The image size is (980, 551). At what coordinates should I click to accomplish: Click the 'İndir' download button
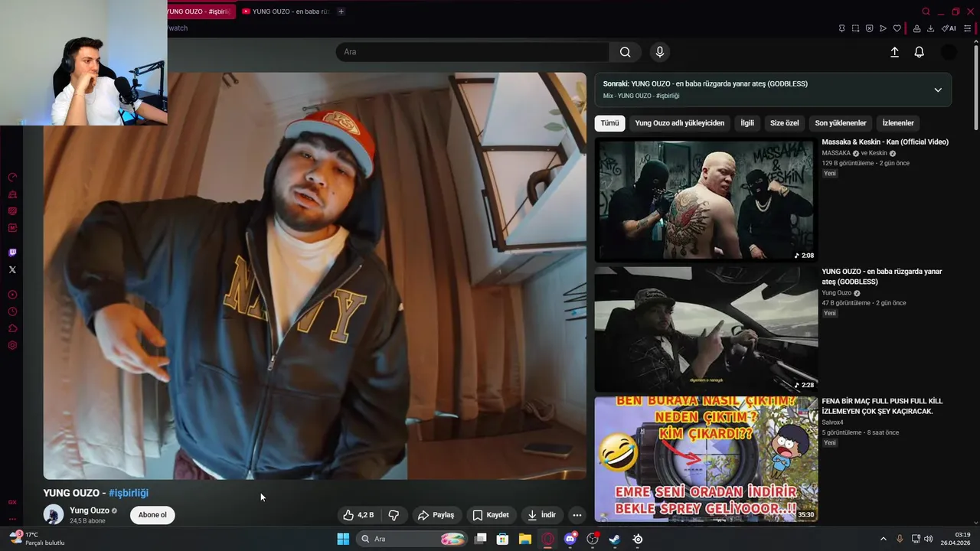coord(541,515)
